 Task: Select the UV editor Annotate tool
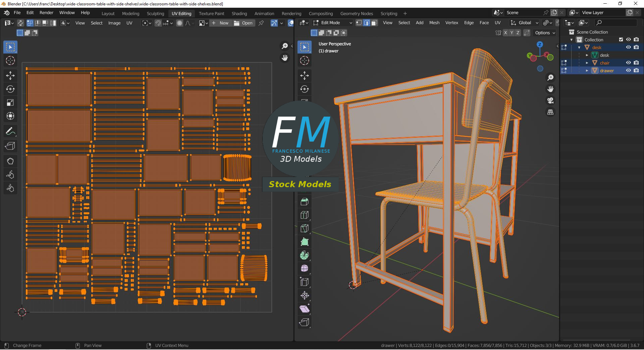pyautogui.click(x=10, y=131)
